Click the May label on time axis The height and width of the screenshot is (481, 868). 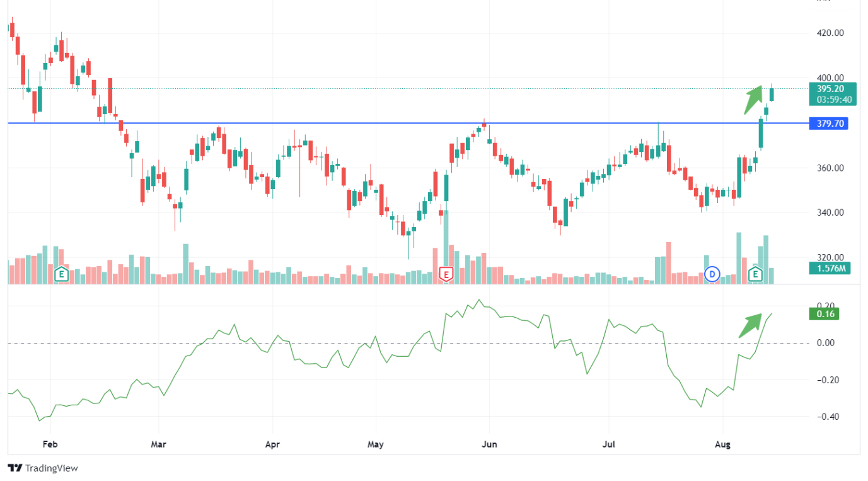point(375,444)
